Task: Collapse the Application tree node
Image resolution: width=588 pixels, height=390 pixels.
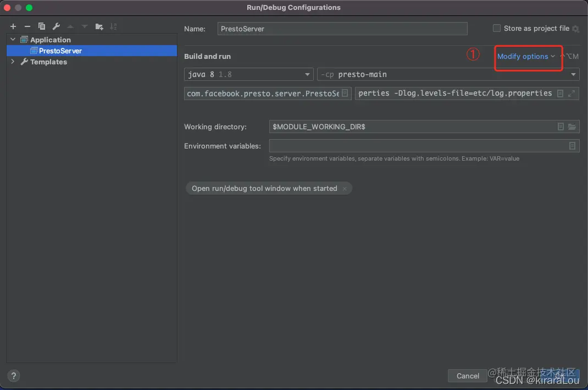Action: point(13,40)
